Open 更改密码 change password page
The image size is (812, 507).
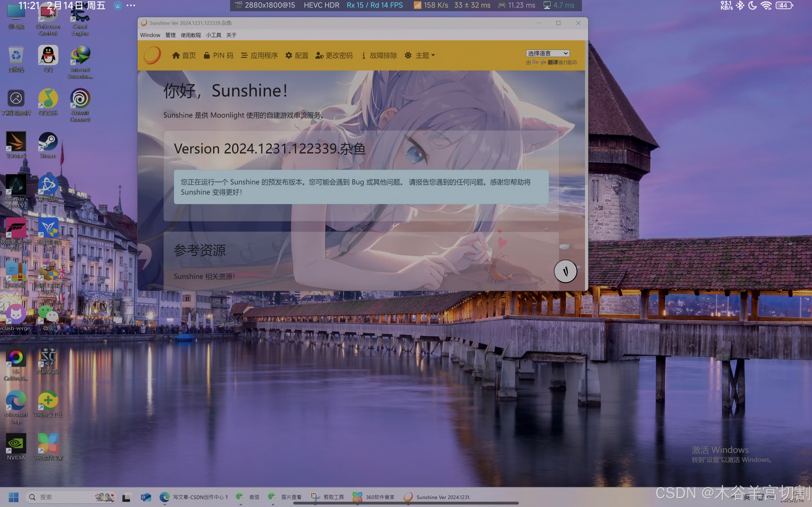tap(334, 55)
